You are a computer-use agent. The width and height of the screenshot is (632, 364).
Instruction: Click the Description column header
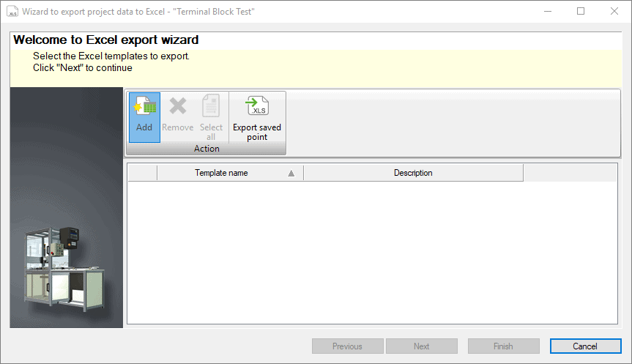(x=413, y=173)
